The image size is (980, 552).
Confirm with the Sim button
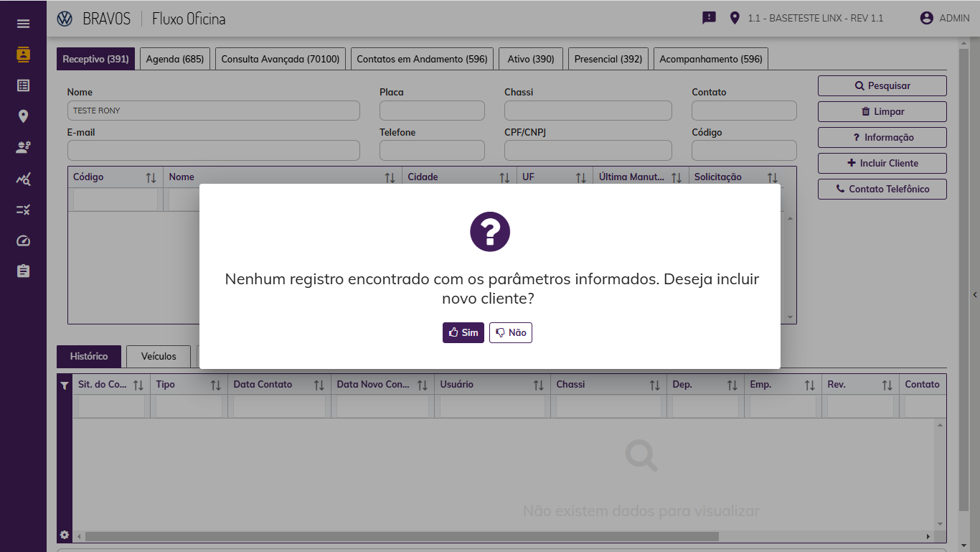463,333
